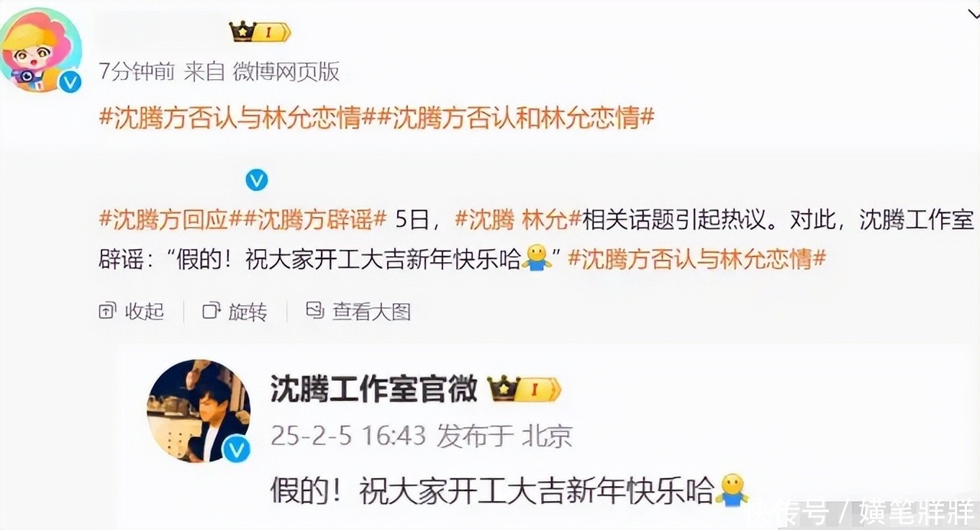The width and height of the screenshot is (980, 530).
Task: Click the standalone blue verified badge icon
Action: point(256,179)
